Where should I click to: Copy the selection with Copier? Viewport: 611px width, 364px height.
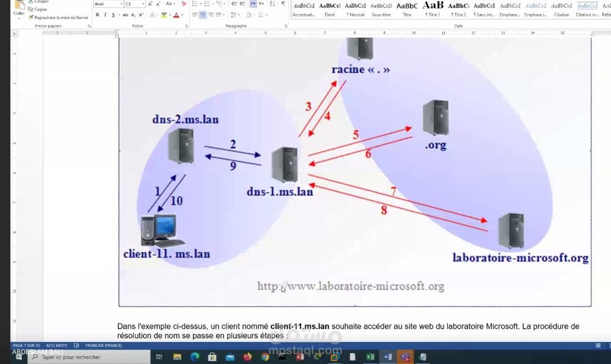(38, 9)
